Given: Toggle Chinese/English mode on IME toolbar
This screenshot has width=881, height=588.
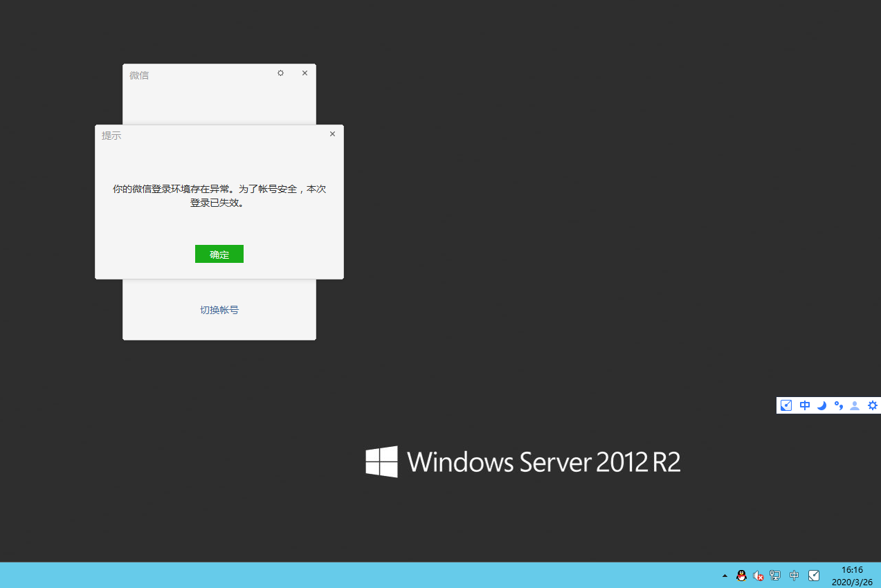Looking at the screenshot, I should pos(804,405).
